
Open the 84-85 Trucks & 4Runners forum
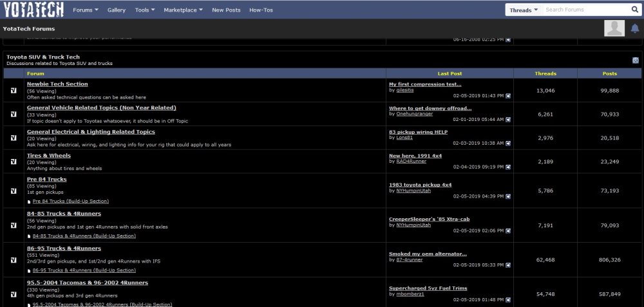tap(64, 214)
